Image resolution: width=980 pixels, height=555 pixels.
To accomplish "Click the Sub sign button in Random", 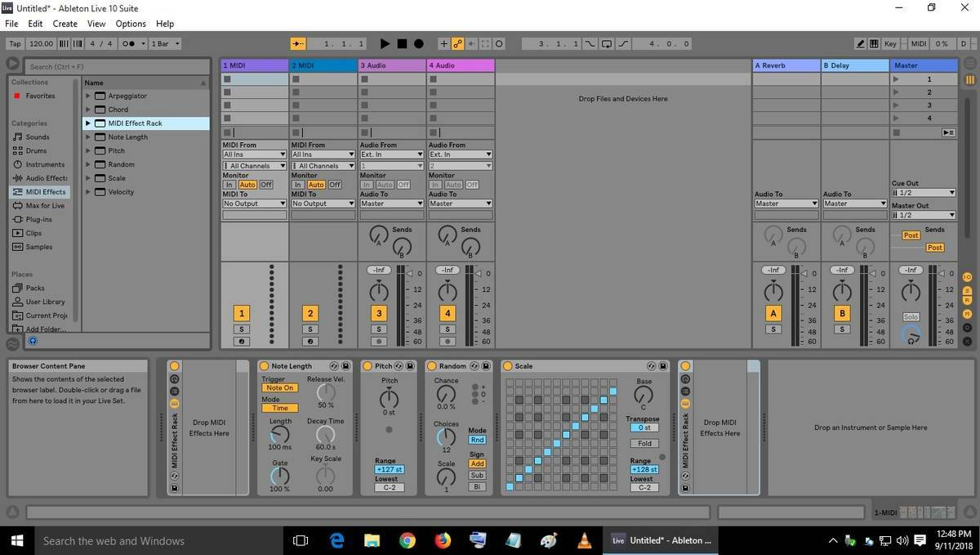I will pos(477,475).
